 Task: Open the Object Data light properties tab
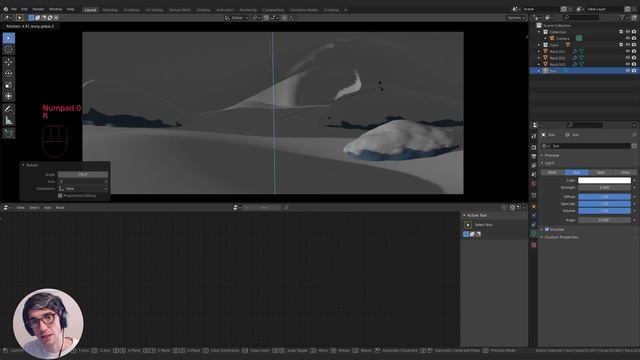pos(533,234)
